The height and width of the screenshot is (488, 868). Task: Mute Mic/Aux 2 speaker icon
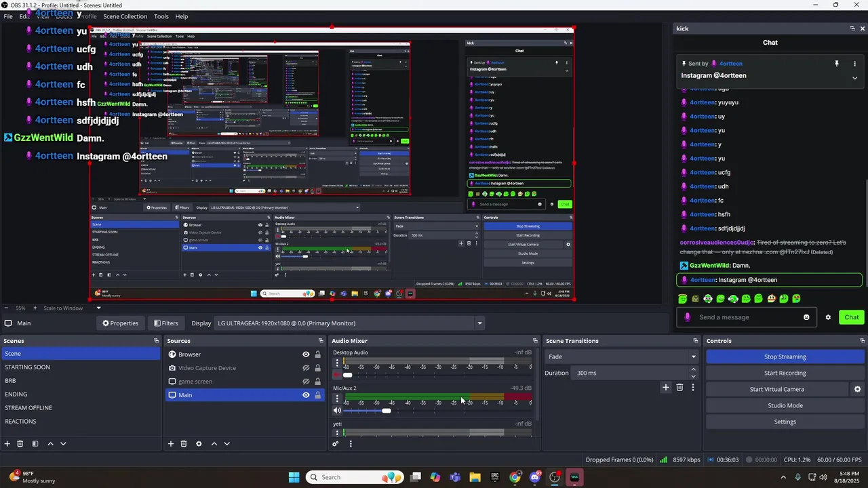click(x=337, y=411)
